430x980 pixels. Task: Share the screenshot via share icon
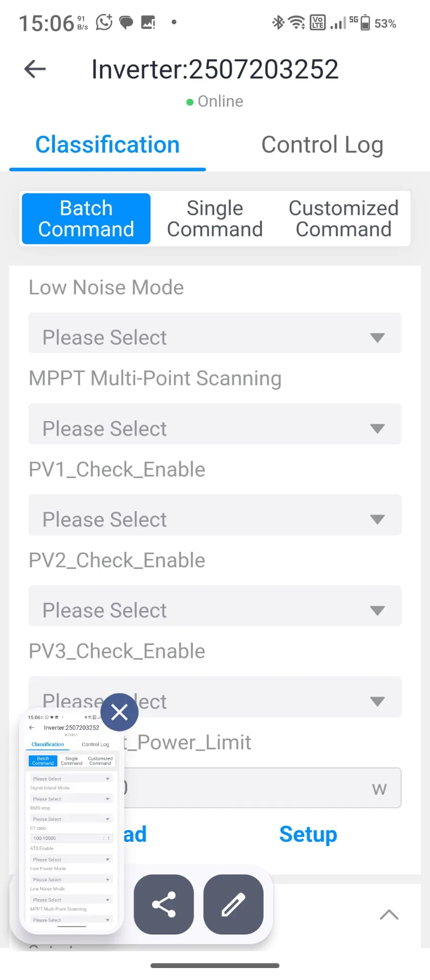[x=164, y=904]
